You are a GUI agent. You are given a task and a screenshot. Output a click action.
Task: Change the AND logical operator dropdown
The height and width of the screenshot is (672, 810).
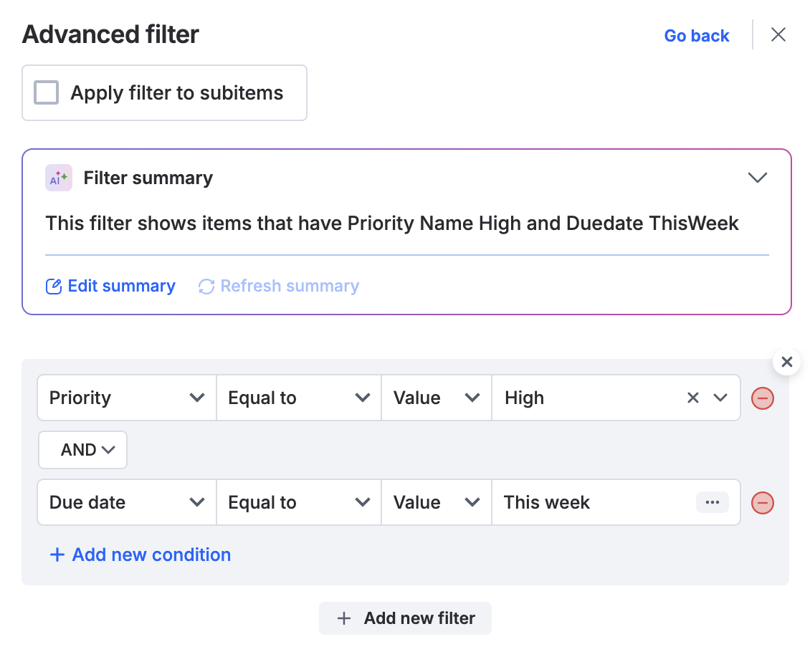82,450
